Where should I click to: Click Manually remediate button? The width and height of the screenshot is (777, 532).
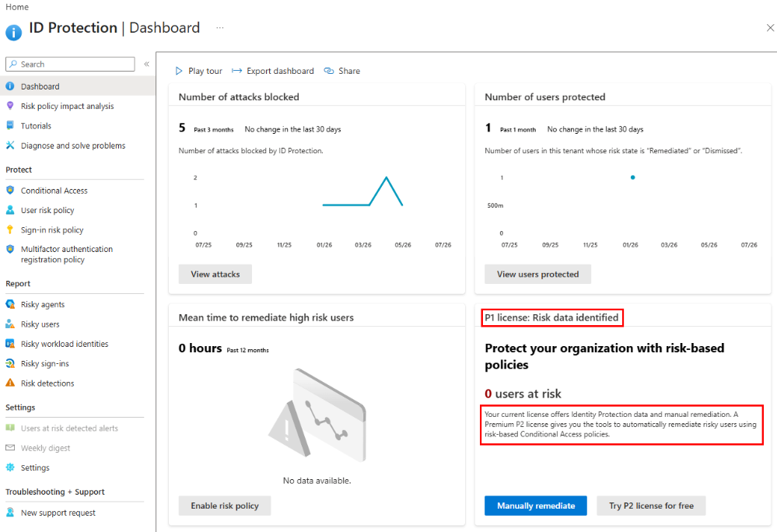tap(536, 506)
